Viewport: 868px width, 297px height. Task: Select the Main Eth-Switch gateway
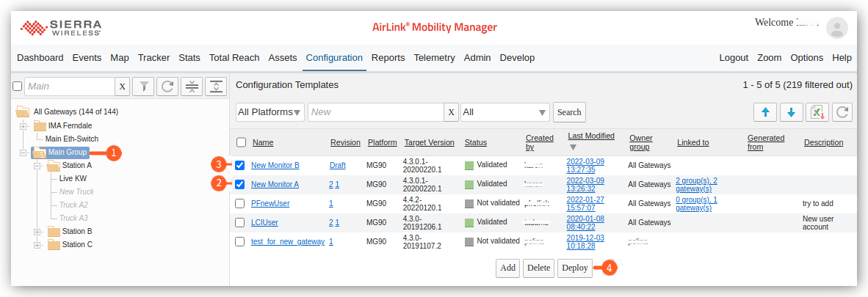tap(72, 139)
